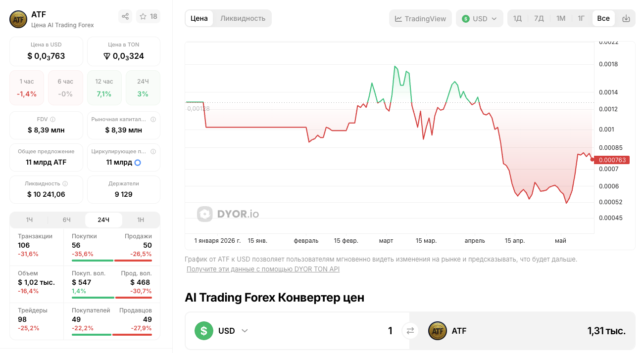Screen dimensions: 644x353
Task: Click the Трейдеры count 98
Action: coord(22,319)
